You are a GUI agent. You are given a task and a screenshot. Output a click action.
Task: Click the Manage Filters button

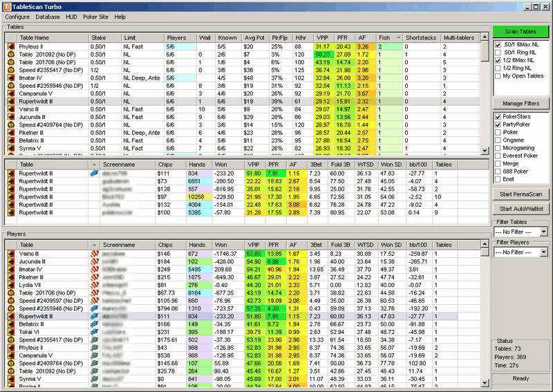point(521,103)
